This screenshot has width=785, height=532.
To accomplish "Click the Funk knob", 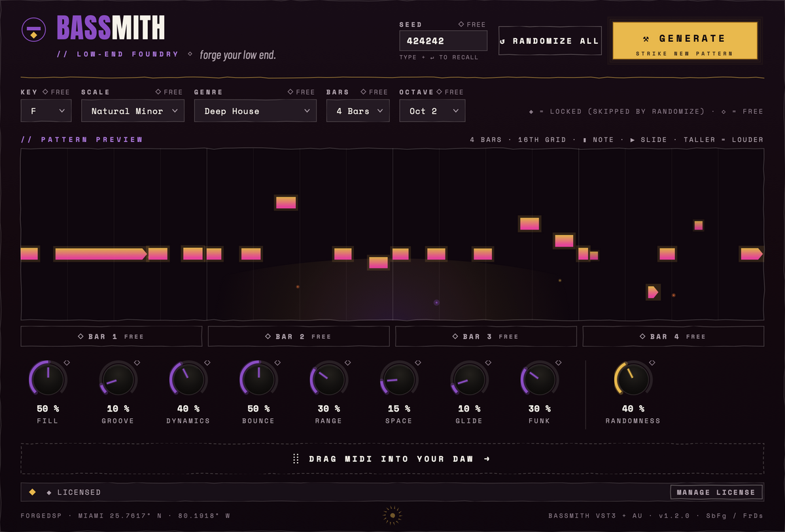I will [539, 379].
